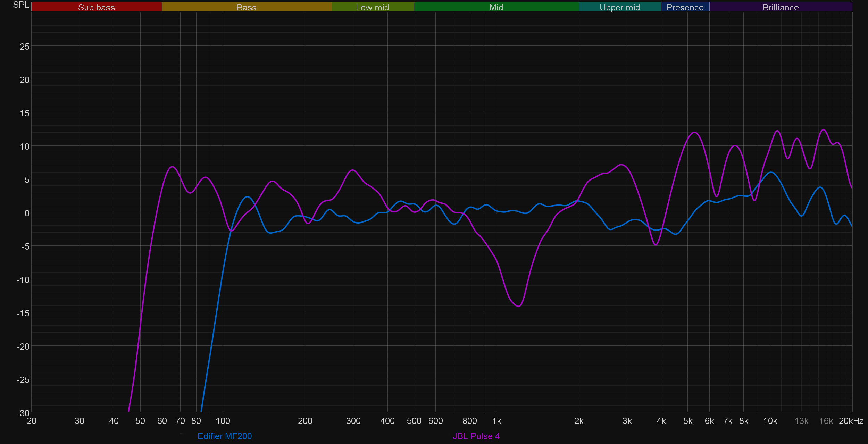Select the Presence band header

[x=685, y=7]
